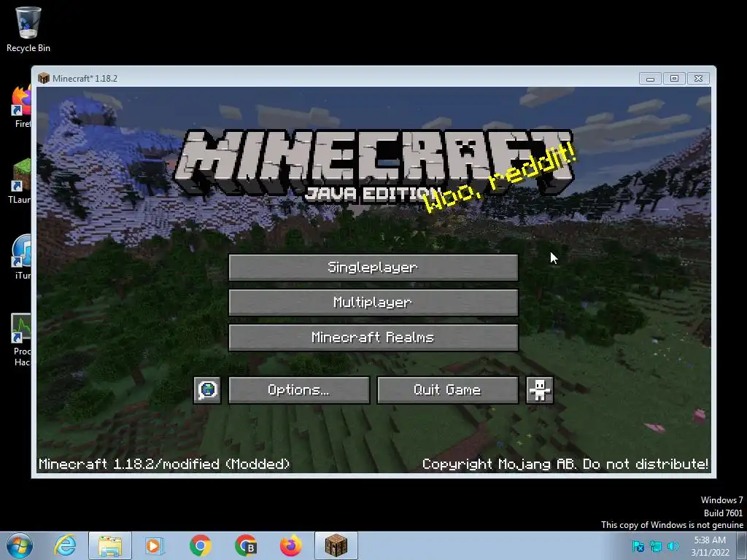
Task: Click the Quit Game button
Action: click(x=447, y=390)
